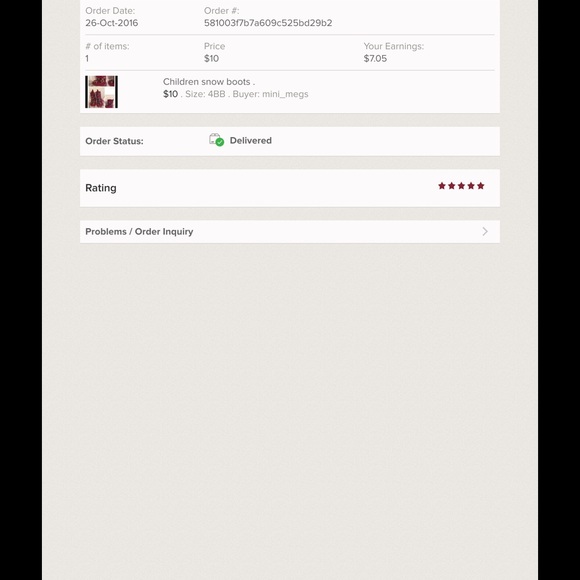Image resolution: width=580 pixels, height=580 pixels.
Task: Click the 'Order #:' label
Action: [222, 11]
